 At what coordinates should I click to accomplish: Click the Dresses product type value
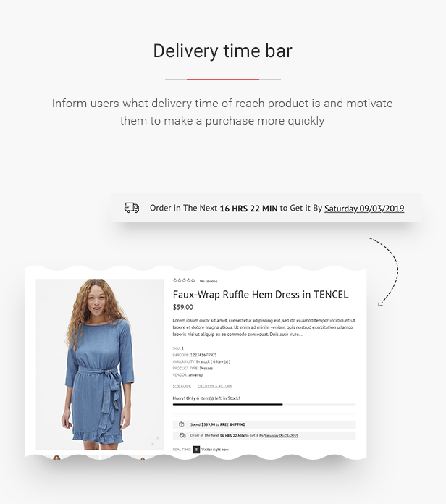(x=206, y=369)
